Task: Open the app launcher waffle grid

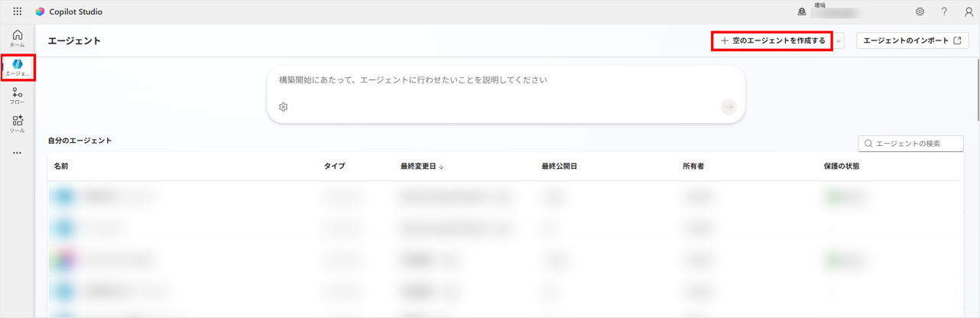Action: click(17, 12)
